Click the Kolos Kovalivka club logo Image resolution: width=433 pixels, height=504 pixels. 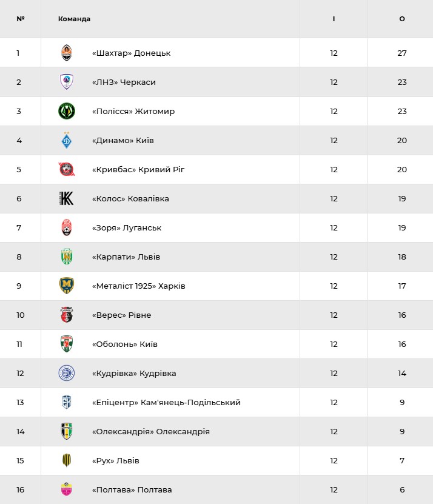pos(66,198)
